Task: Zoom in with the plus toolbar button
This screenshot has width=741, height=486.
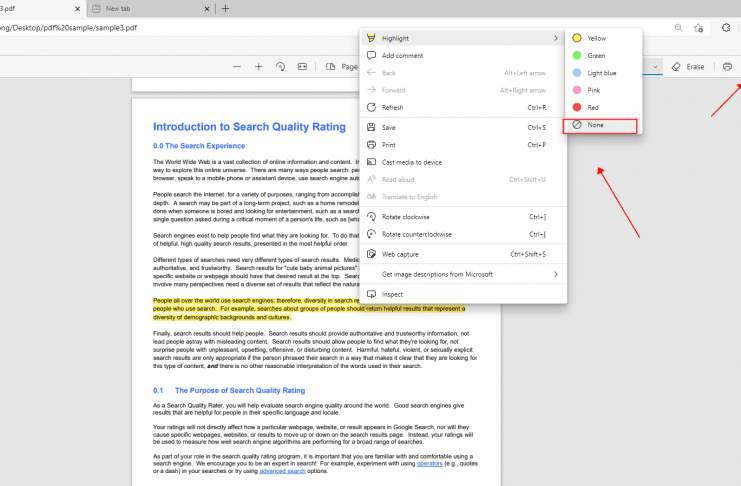Action: [258, 67]
